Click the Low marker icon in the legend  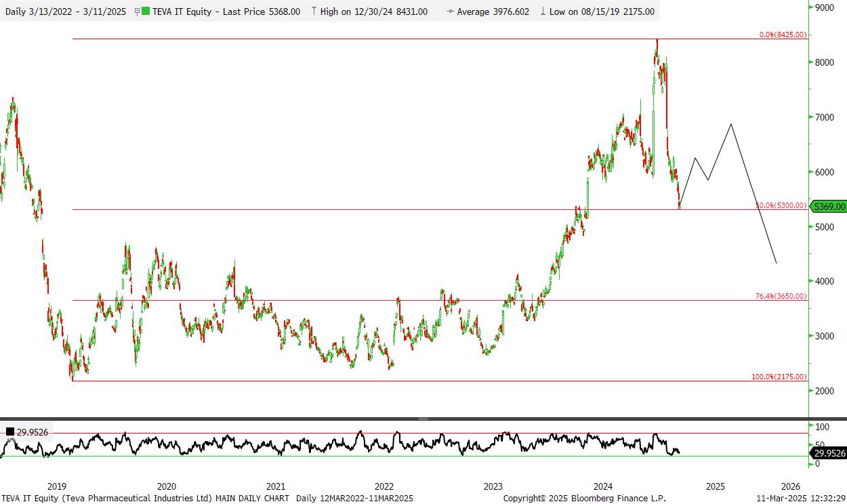(543, 12)
